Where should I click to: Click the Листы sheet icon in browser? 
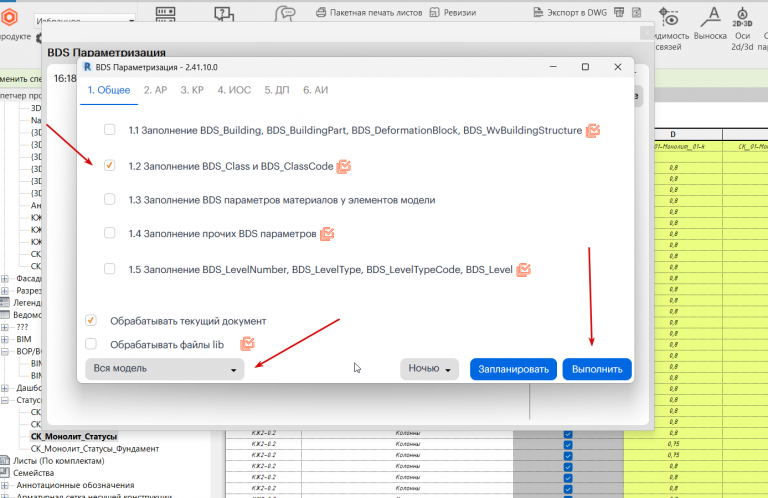[x=5, y=460]
